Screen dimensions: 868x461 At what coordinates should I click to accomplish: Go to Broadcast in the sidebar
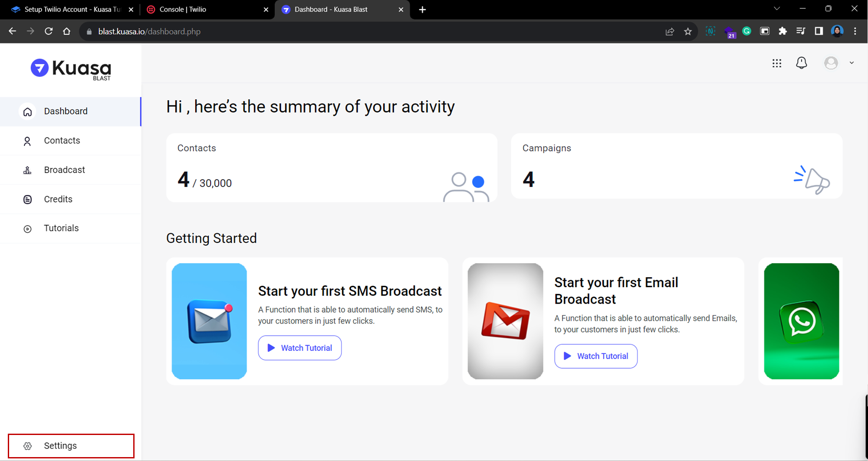pyautogui.click(x=64, y=170)
